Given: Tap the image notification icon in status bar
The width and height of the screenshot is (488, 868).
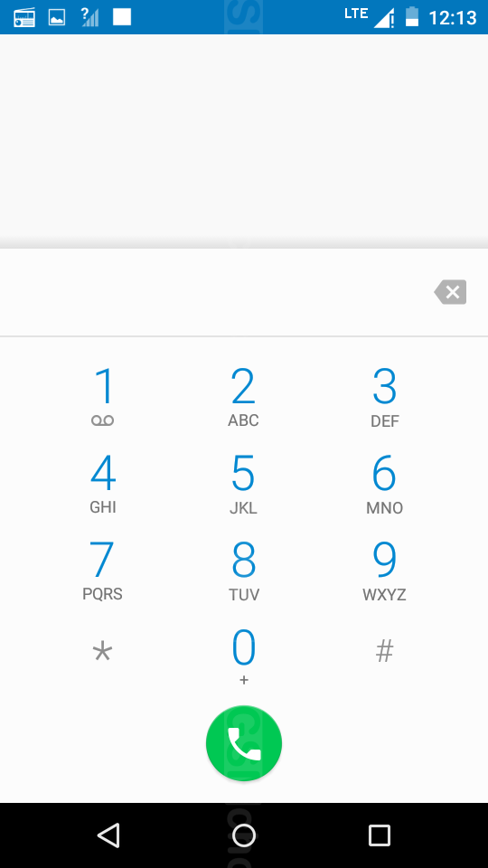Looking at the screenshot, I should point(56,17).
